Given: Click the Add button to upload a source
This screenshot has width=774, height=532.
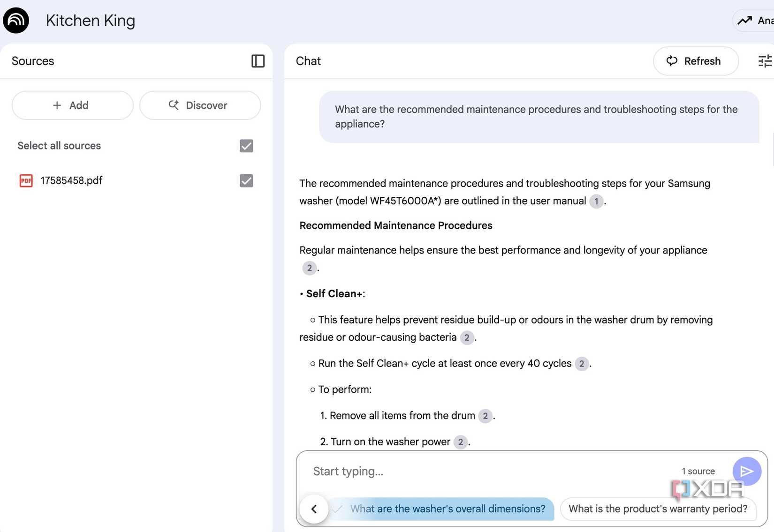Looking at the screenshot, I should (72, 105).
